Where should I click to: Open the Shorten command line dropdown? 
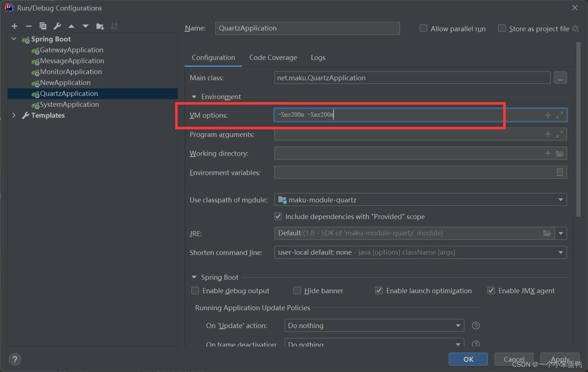[x=561, y=253]
